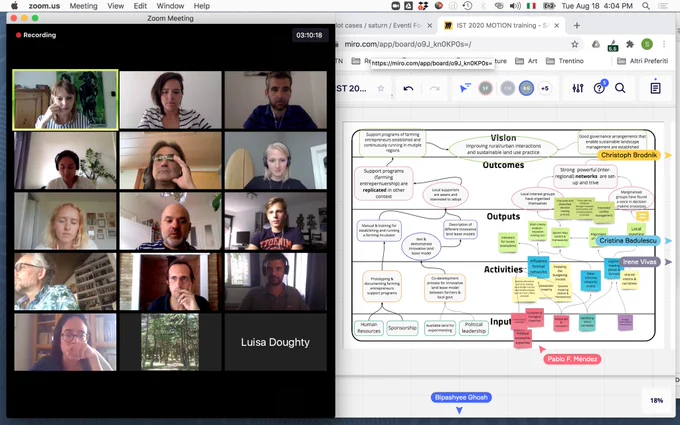The width and height of the screenshot is (680, 425).
Task: Open a new Chrome tab with plus button
Action: point(577,26)
